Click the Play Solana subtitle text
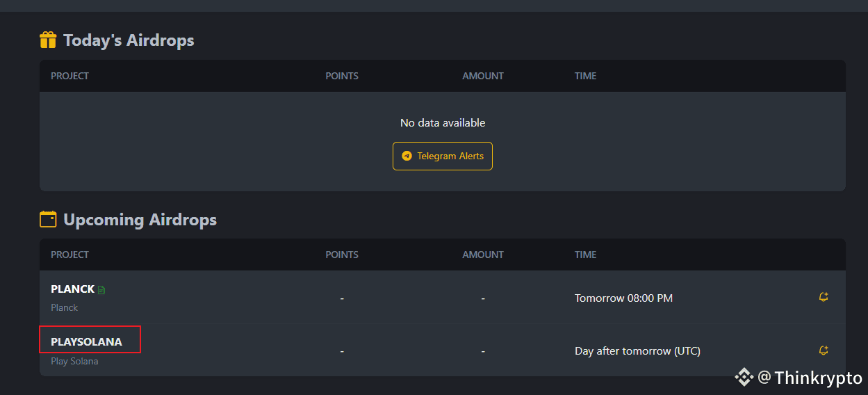Screen dimensions: 868x395 (x=74, y=361)
